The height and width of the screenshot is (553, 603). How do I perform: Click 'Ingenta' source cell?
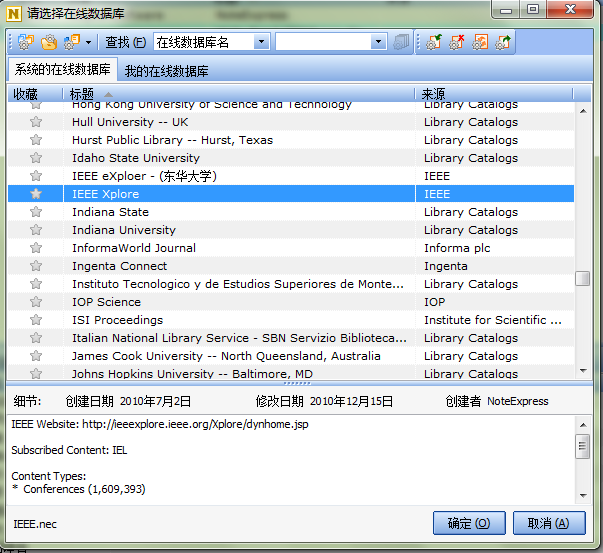[446, 266]
